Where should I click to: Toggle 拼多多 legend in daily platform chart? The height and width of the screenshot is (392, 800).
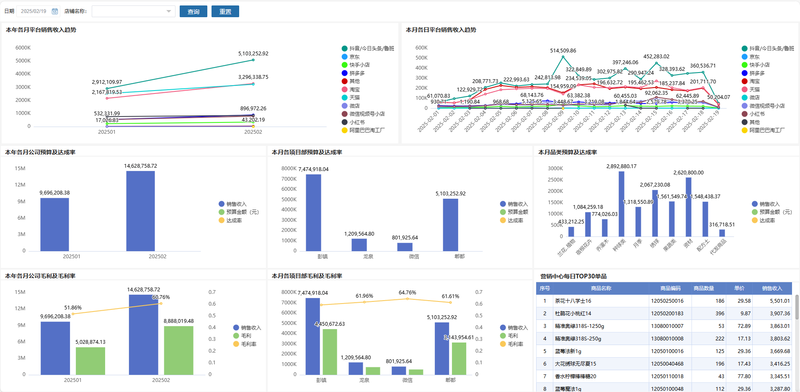point(753,73)
